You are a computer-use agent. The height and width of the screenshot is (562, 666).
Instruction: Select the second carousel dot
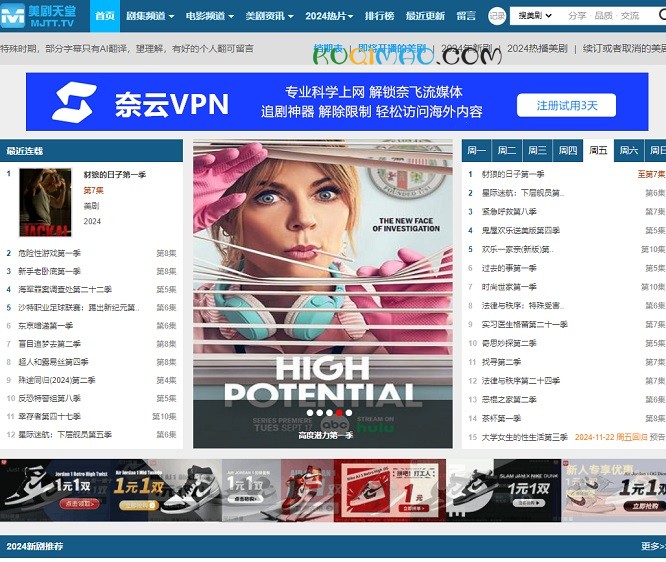pos(319,412)
